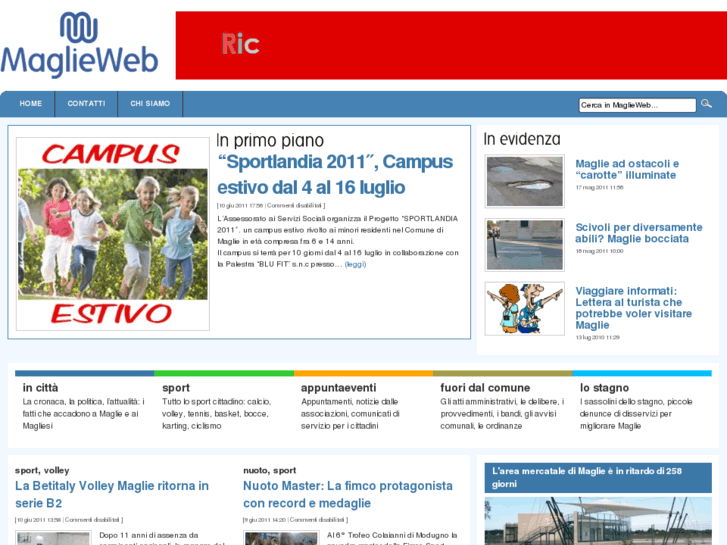This screenshot has width=727, height=545.
Task: Select the 'in città' category
Action: click(40, 388)
